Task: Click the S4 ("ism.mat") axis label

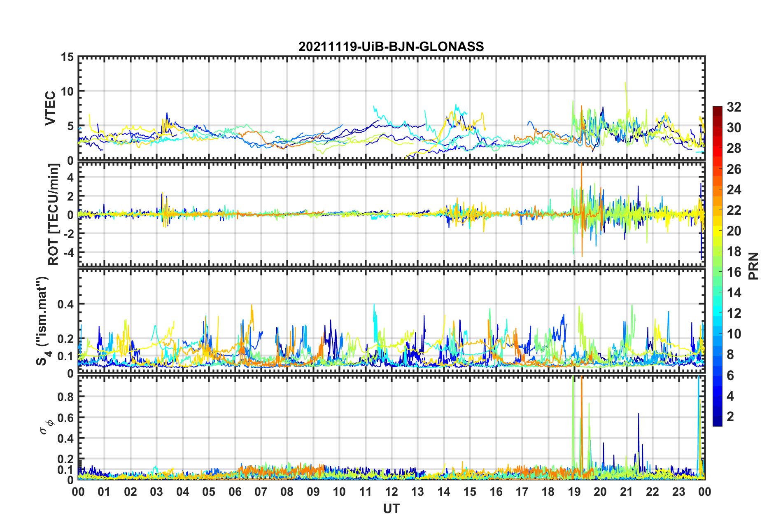Action: click(x=42, y=321)
